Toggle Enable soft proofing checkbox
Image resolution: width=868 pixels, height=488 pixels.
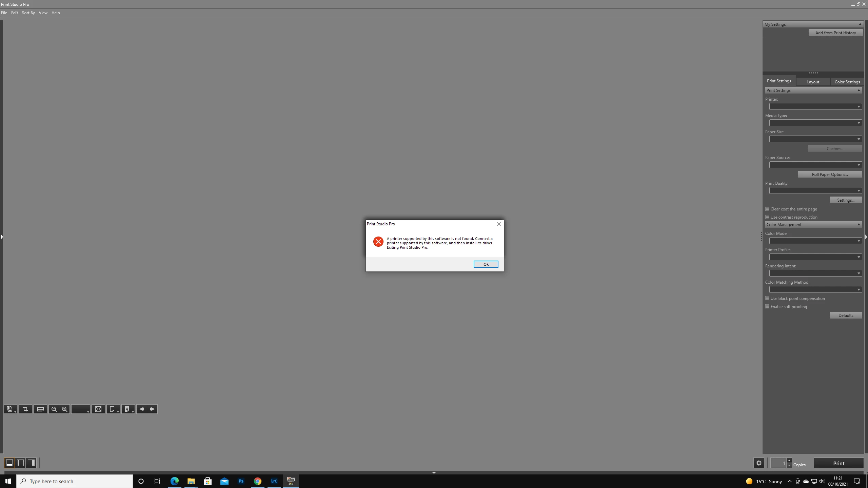(767, 307)
